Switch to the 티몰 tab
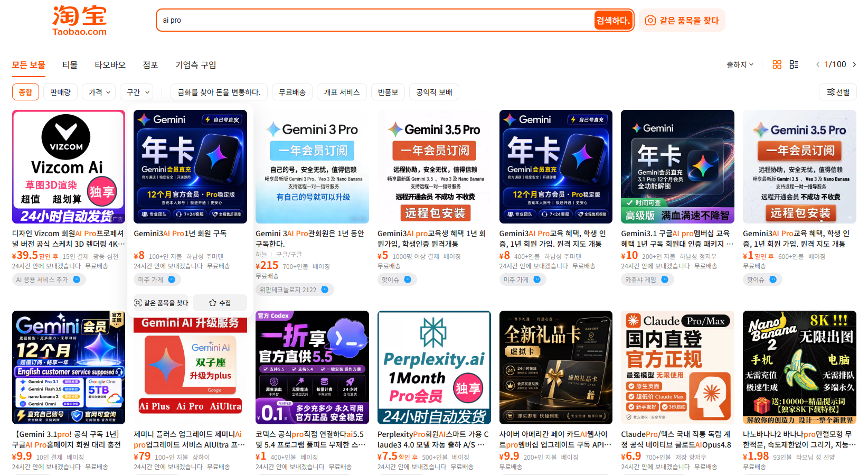 coord(70,65)
